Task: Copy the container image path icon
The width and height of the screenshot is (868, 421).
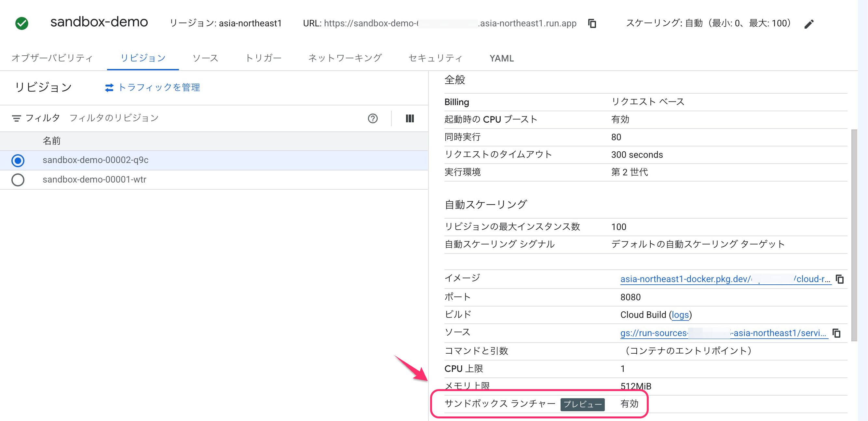Action: (840, 279)
